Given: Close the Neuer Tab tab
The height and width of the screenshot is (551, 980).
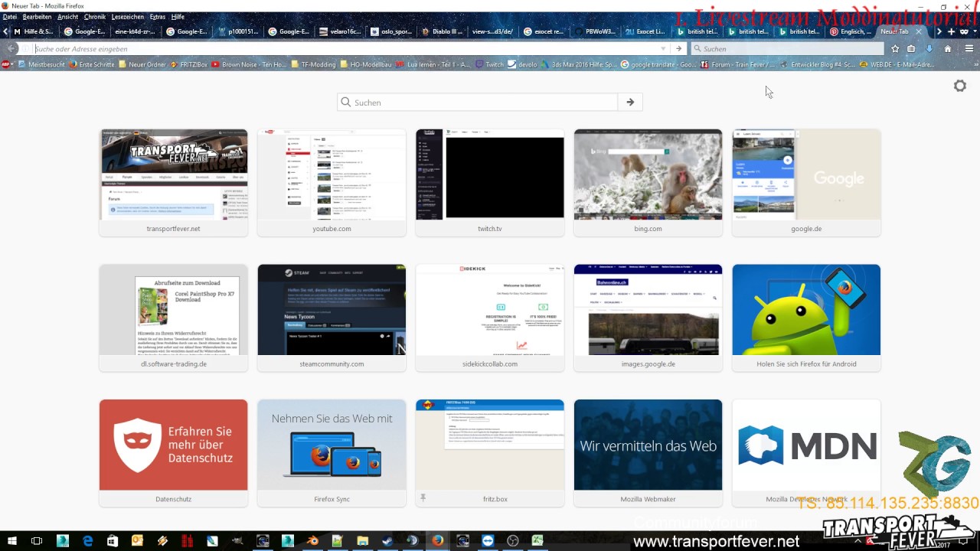Looking at the screenshot, I should tap(919, 31).
